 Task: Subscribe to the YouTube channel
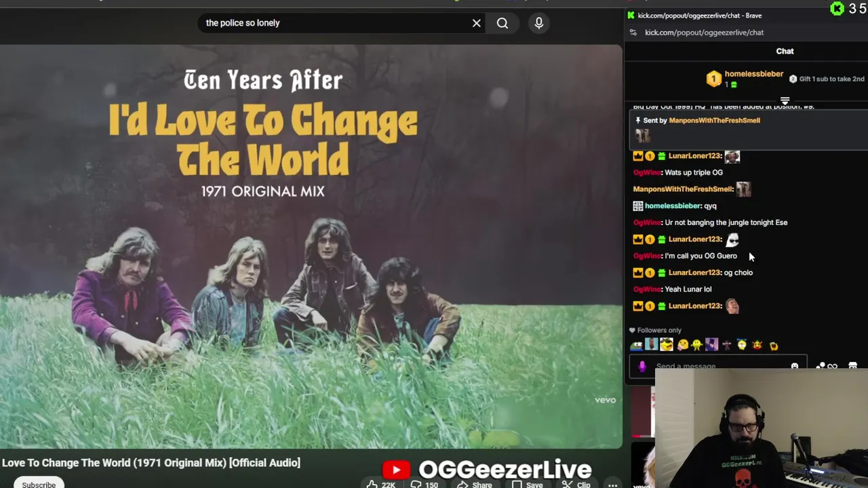point(39,484)
